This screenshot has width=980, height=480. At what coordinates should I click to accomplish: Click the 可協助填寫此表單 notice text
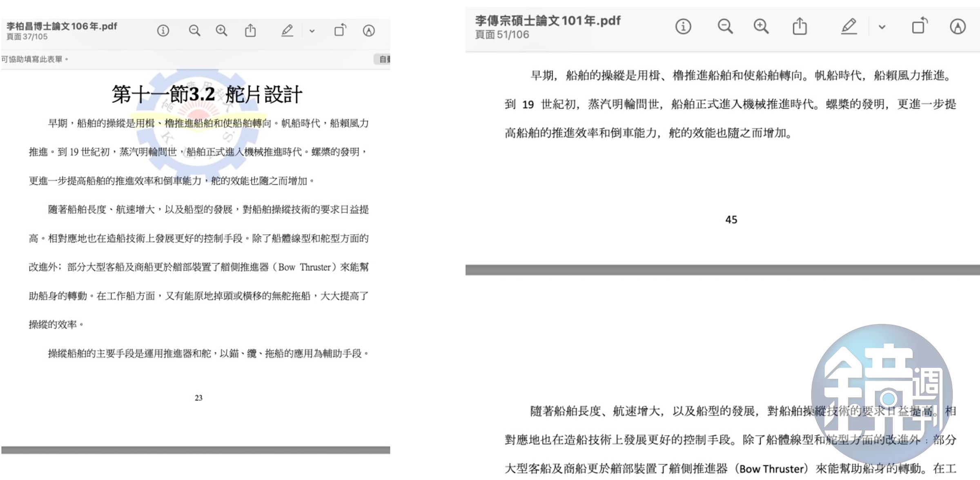point(35,59)
